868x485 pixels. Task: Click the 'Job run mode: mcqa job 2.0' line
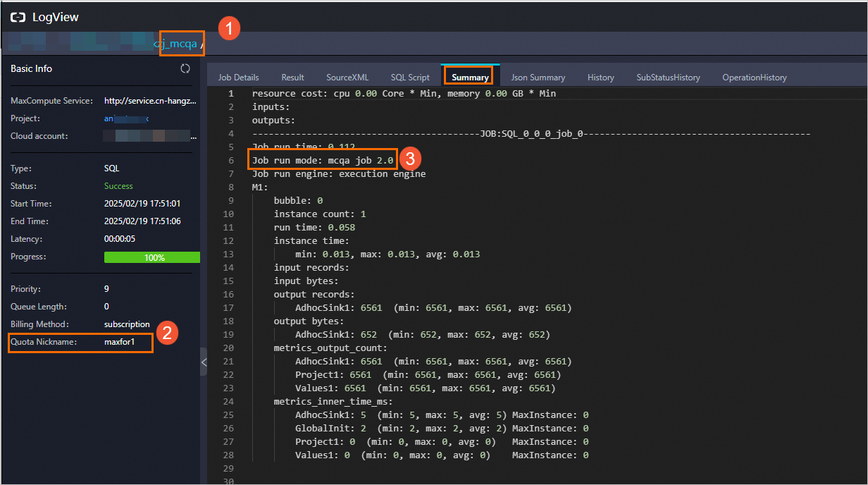point(323,160)
